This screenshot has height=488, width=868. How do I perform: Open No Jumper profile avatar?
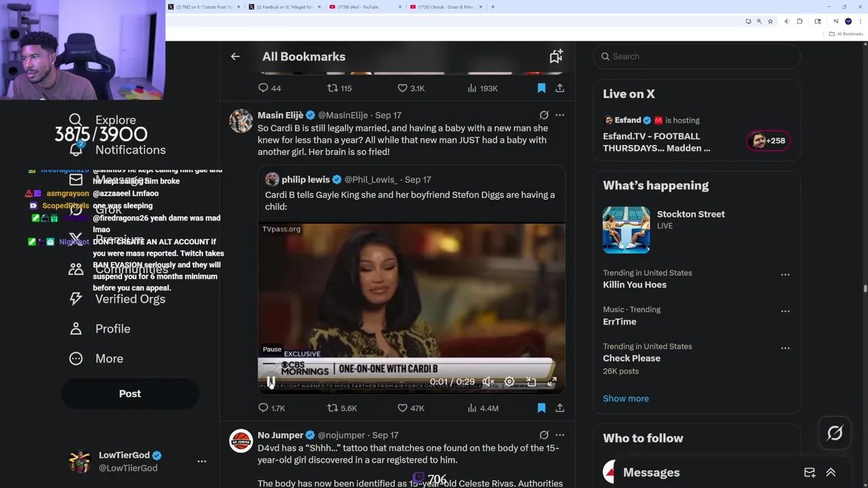click(x=241, y=441)
